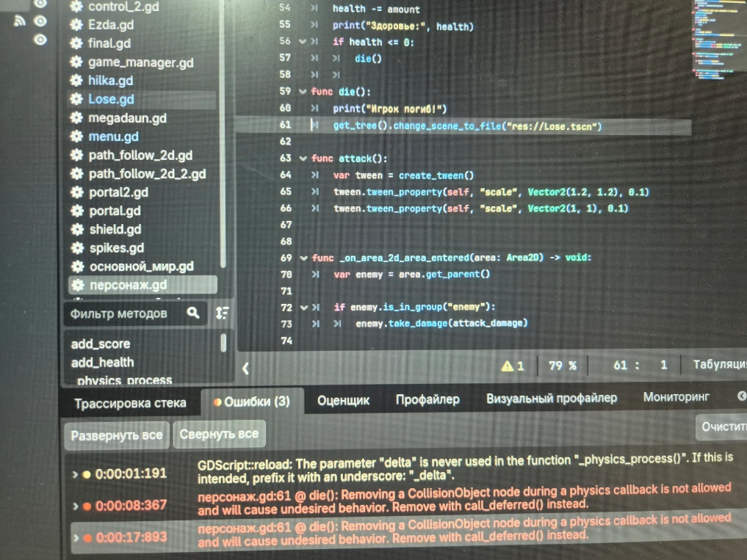Screen dimensions: 747x560
Task: Click the take_damage call on line 73
Action: point(418,324)
